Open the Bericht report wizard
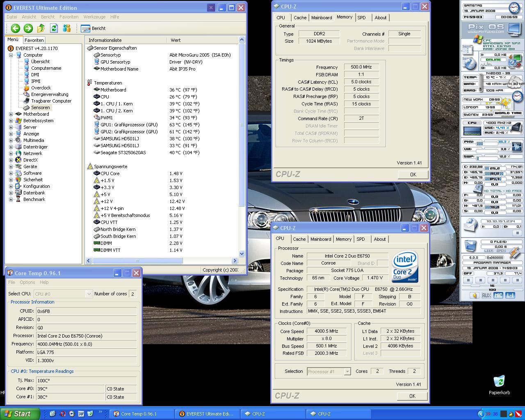This screenshot has width=525, height=420. pyautogui.click(x=94, y=28)
